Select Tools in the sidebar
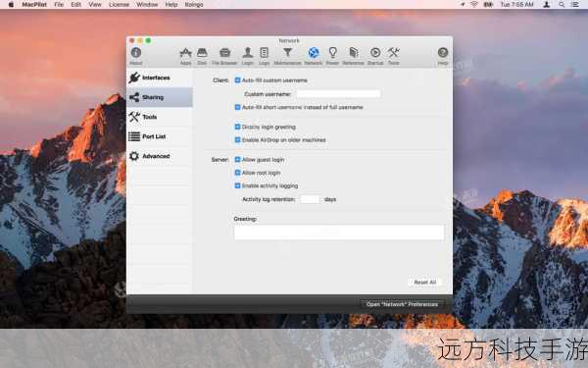 pos(160,117)
